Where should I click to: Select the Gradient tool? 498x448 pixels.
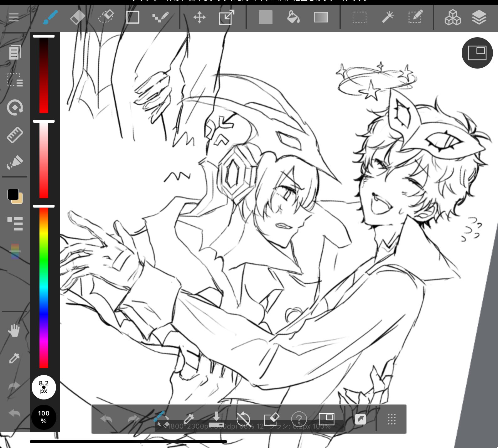[321, 17]
